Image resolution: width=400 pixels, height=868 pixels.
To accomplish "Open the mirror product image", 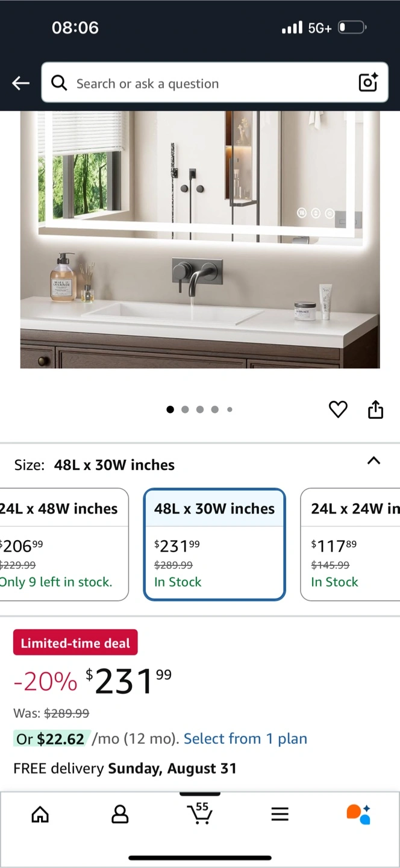I will [x=200, y=241].
